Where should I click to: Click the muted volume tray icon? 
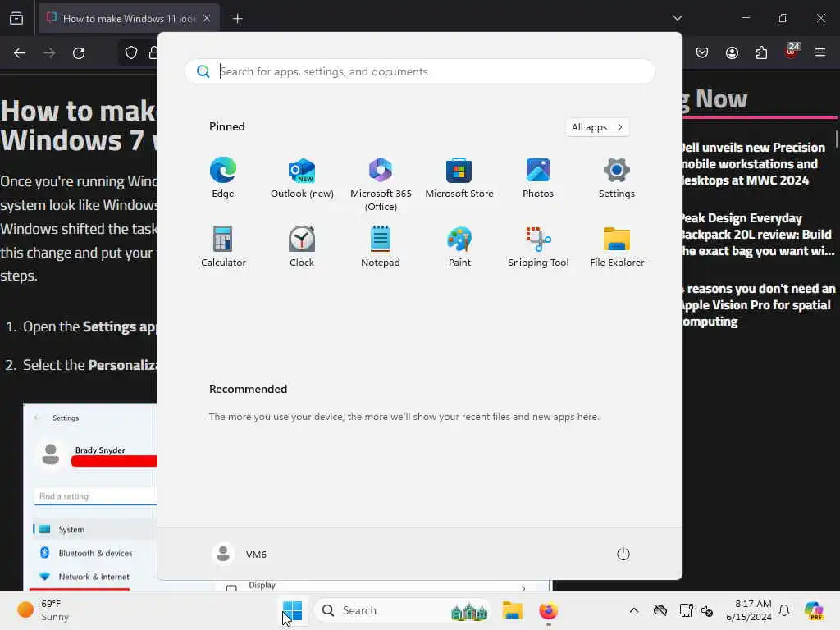pyautogui.click(x=707, y=610)
